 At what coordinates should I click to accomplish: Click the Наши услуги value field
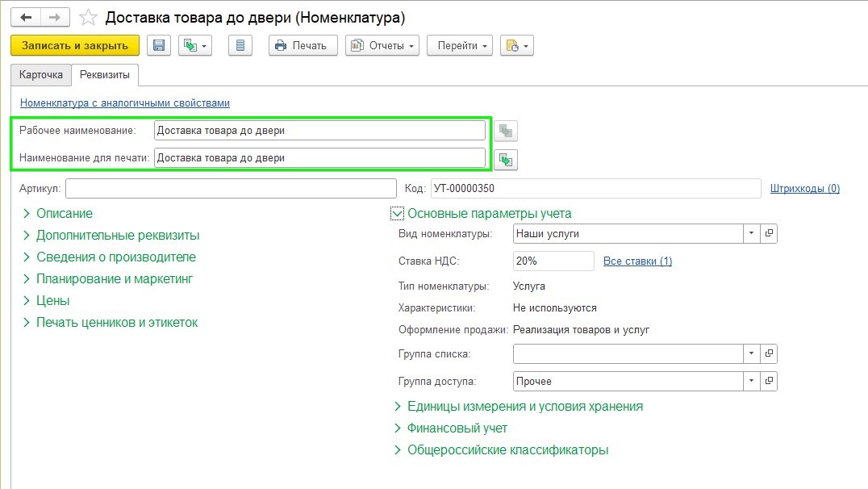click(x=628, y=233)
